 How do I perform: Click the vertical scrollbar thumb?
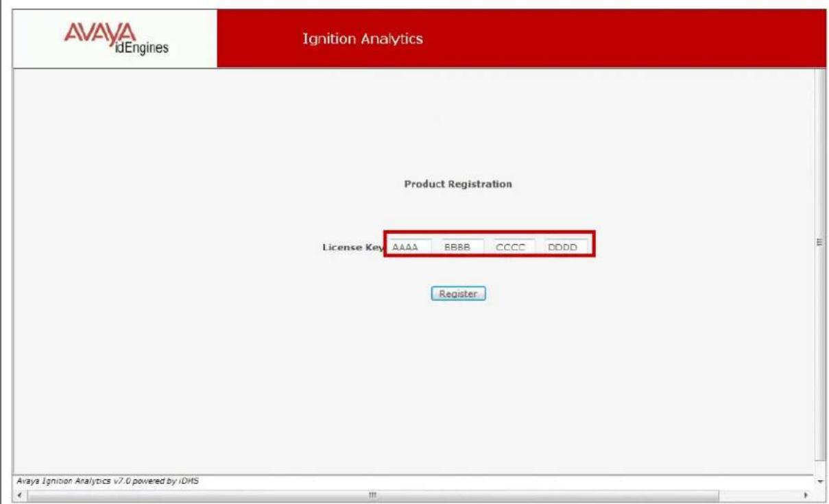pos(821,263)
